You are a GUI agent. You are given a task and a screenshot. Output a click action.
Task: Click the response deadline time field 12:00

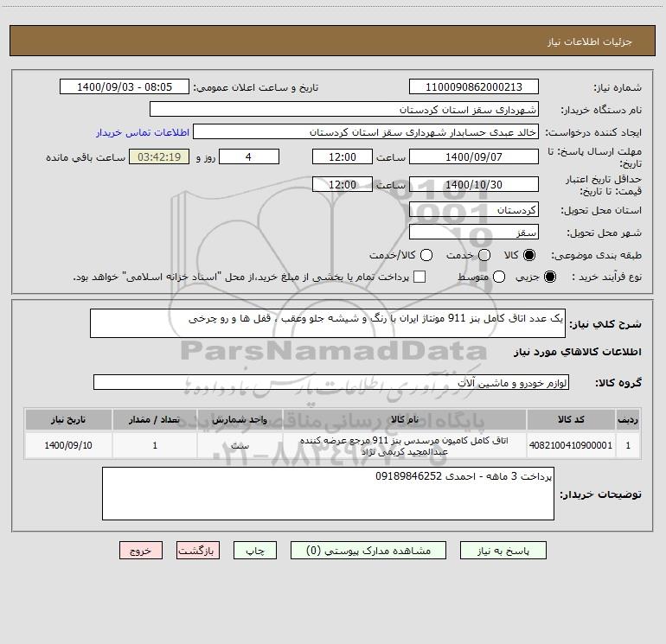(343, 156)
